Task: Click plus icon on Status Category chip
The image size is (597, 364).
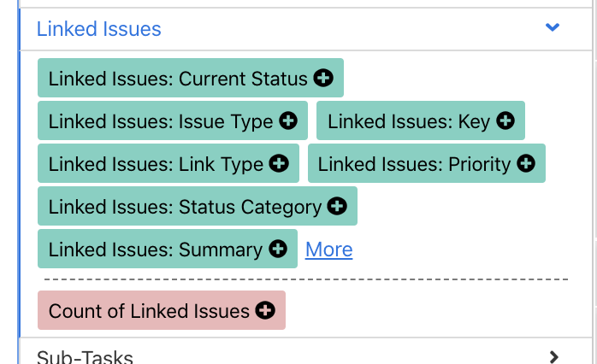Action: point(338,207)
